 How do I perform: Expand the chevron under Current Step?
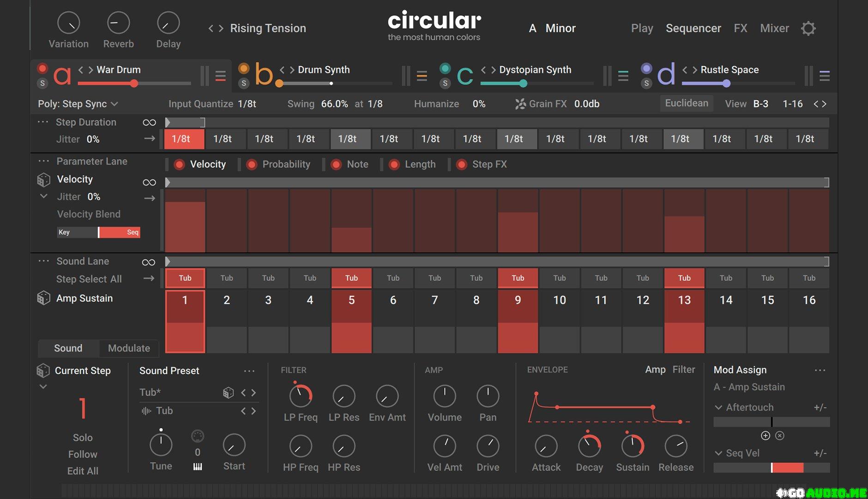coord(43,386)
